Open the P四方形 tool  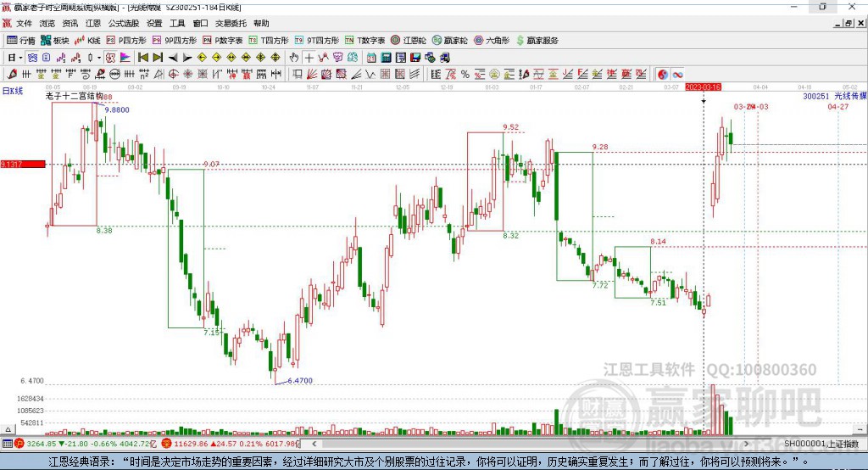click(126, 41)
